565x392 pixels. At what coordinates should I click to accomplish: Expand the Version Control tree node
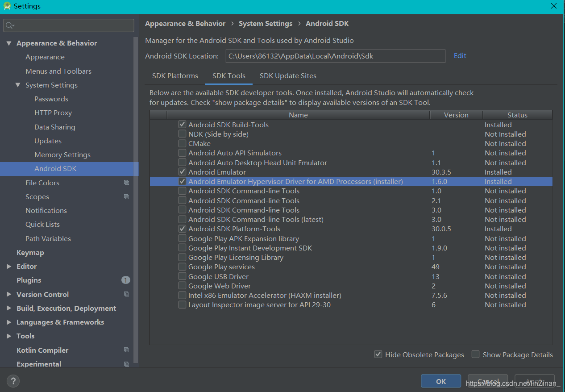click(9, 294)
